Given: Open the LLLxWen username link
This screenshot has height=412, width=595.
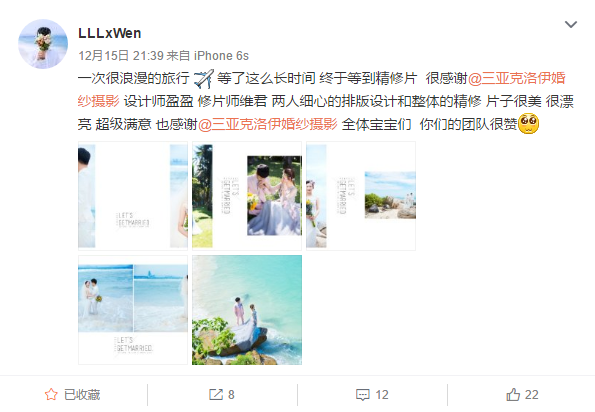Looking at the screenshot, I should click(x=110, y=33).
